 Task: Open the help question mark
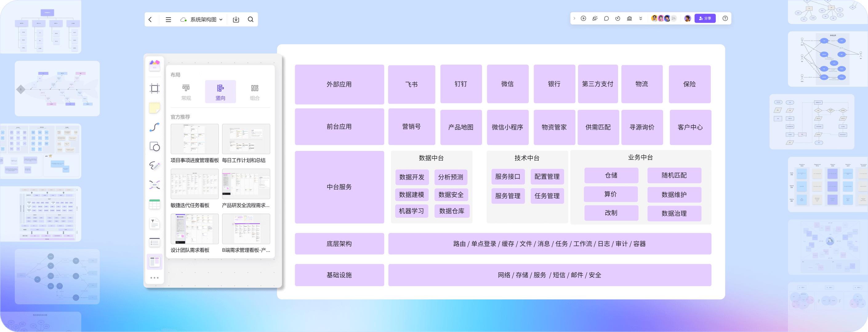click(725, 18)
